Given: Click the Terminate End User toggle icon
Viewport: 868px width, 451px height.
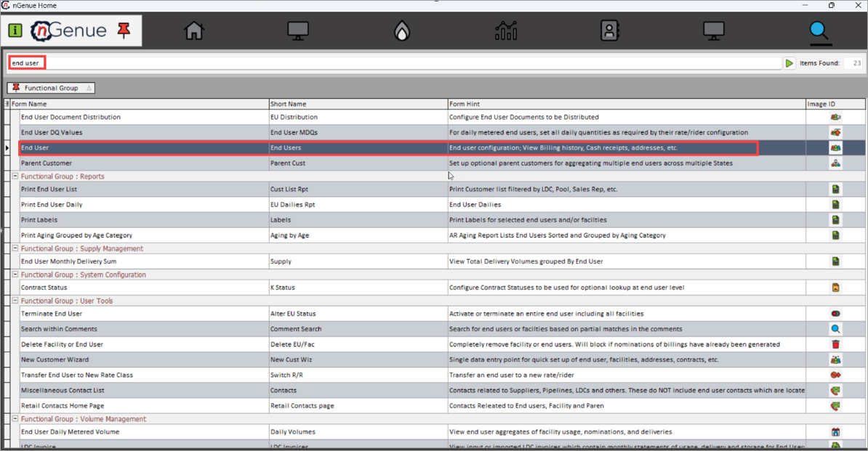Looking at the screenshot, I should (x=835, y=314).
